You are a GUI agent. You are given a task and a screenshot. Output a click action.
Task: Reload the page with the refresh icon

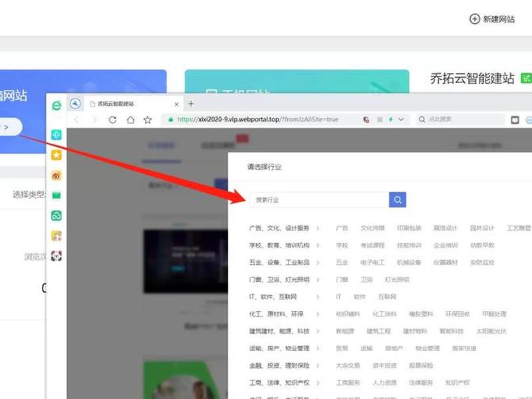pos(112,120)
